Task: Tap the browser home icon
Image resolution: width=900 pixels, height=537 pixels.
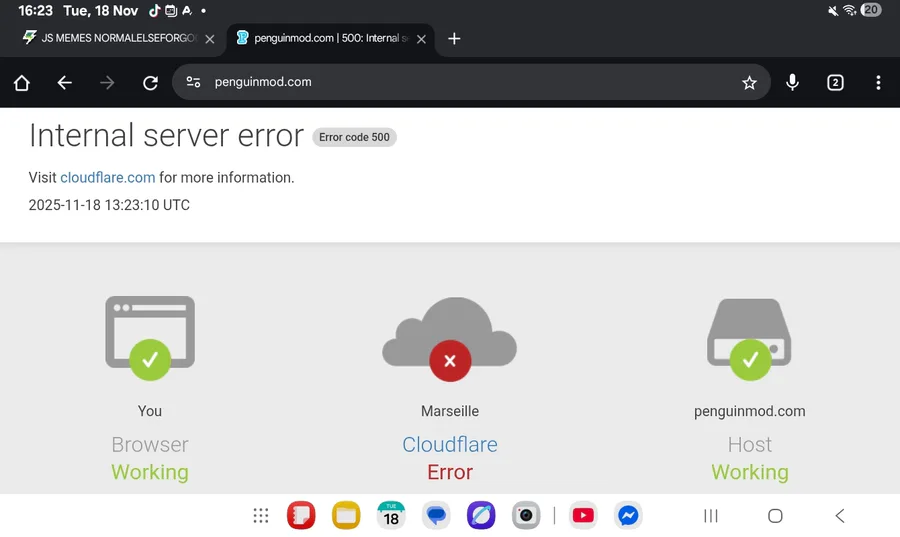Action: [22, 83]
